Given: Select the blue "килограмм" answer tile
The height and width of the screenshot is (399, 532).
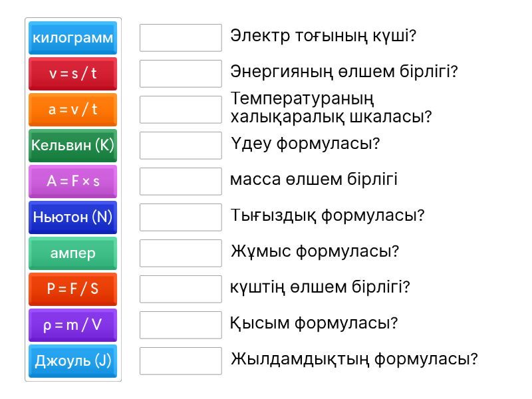Looking at the screenshot, I should [x=73, y=38].
